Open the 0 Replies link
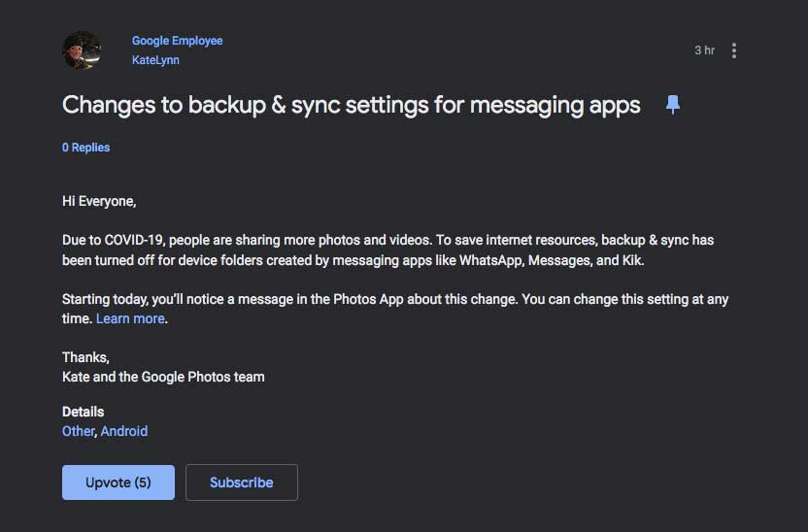The height and width of the screenshot is (532, 808). [85, 148]
